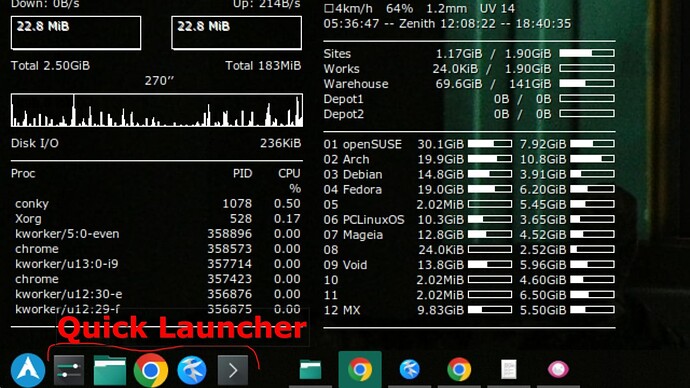
Task: Select the conky process row
Action: (x=158, y=204)
